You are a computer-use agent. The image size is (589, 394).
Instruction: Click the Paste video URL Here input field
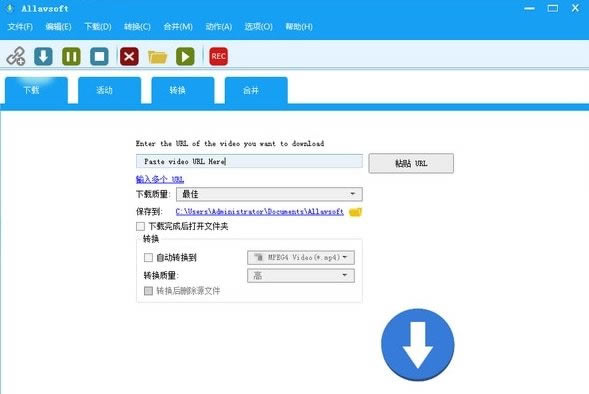point(249,161)
